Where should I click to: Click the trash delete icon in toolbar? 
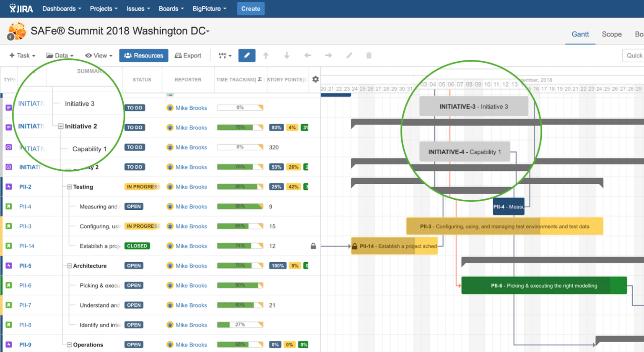[x=369, y=55]
